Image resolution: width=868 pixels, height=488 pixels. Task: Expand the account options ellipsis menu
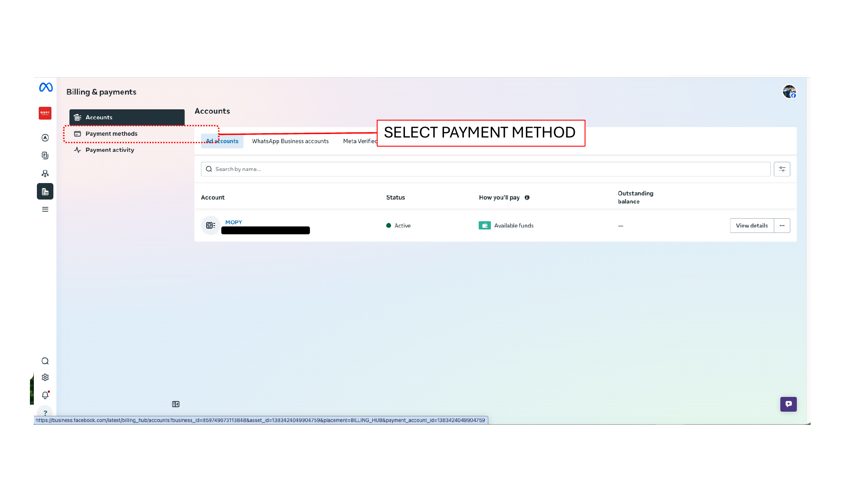click(783, 225)
